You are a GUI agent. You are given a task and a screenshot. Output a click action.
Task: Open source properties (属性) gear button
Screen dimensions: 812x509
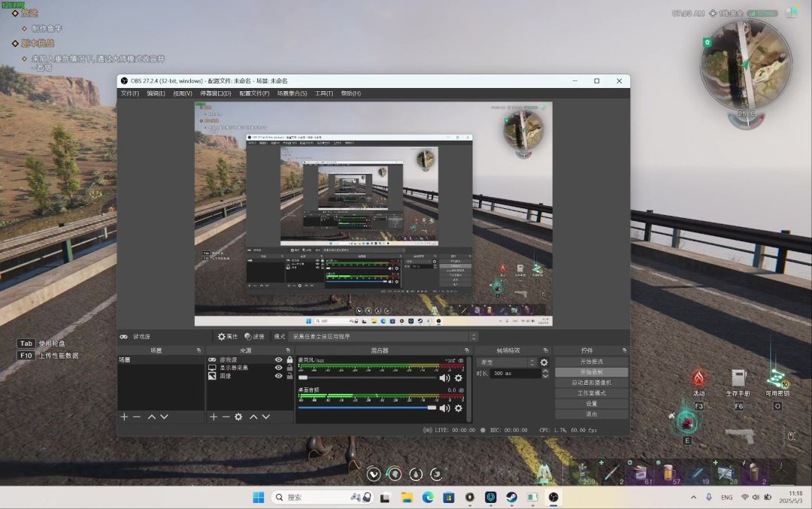tap(228, 337)
